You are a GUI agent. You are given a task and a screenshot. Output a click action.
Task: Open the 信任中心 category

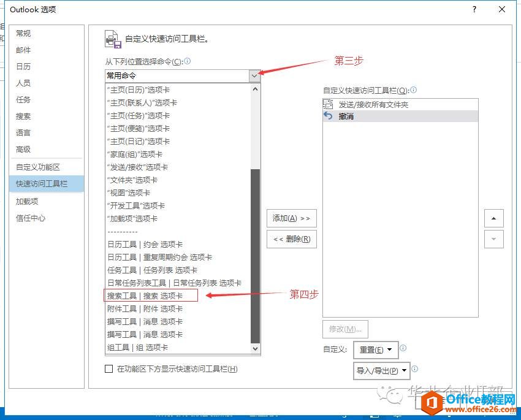[x=46, y=218]
